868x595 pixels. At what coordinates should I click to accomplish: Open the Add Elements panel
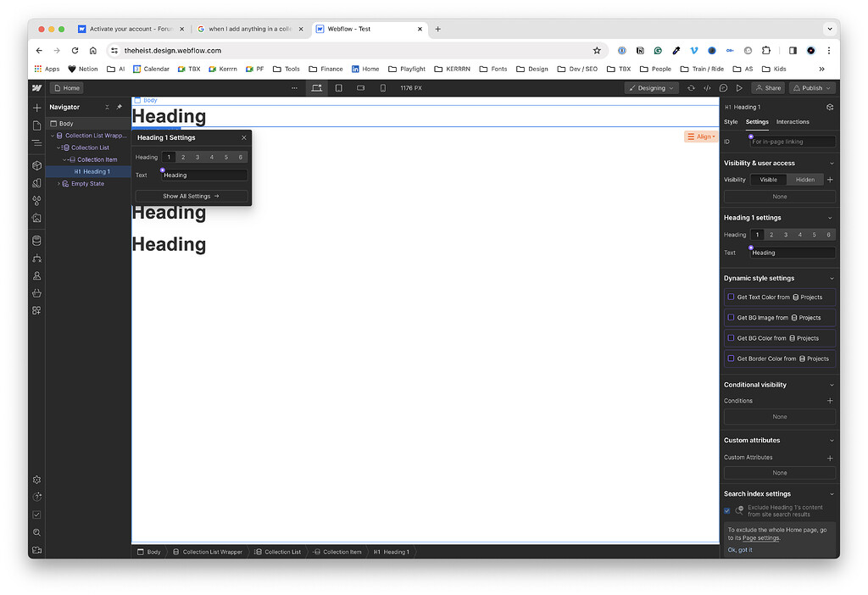[36, 108]
